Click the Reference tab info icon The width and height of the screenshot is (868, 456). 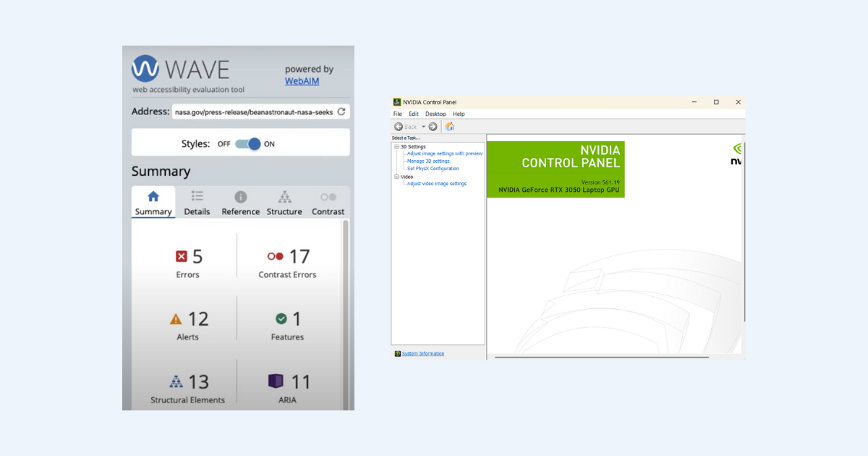point(241,197)
